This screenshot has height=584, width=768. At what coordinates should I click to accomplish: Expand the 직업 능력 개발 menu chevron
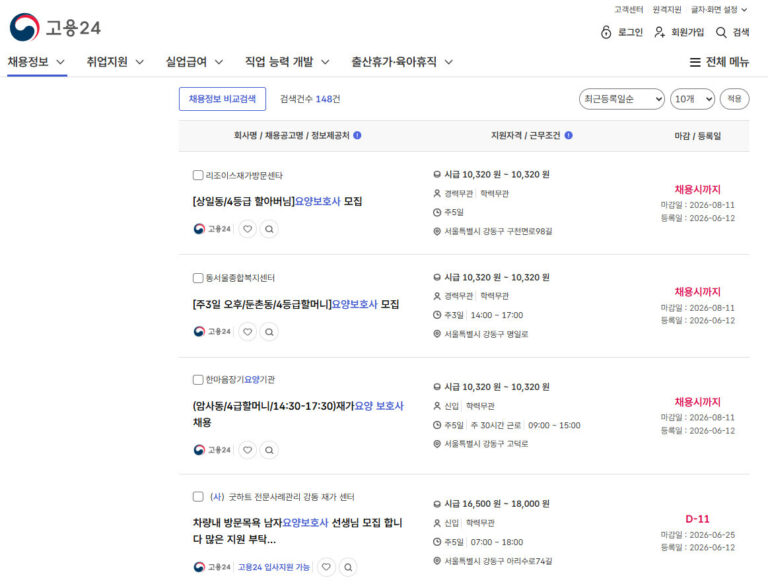click(x=325, y=62)
